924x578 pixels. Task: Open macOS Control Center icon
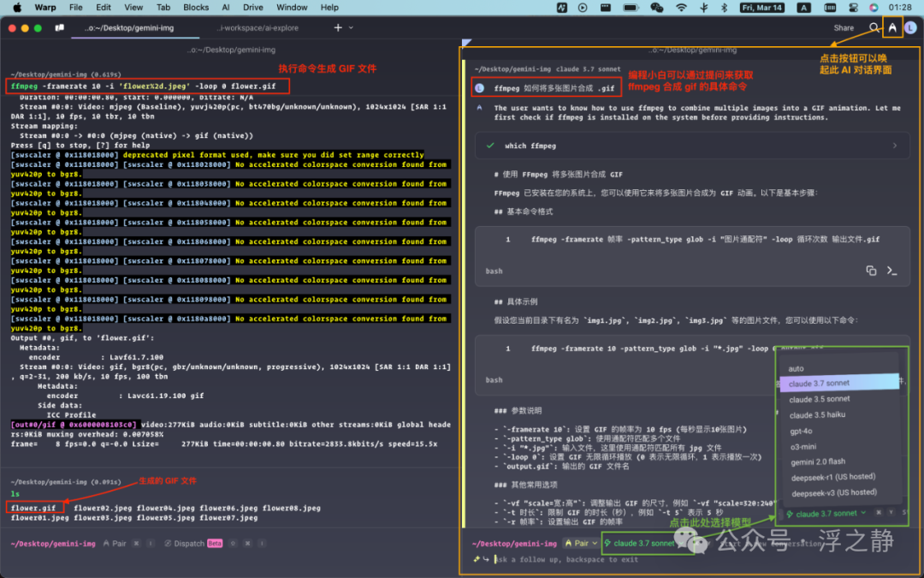[853, 8]
